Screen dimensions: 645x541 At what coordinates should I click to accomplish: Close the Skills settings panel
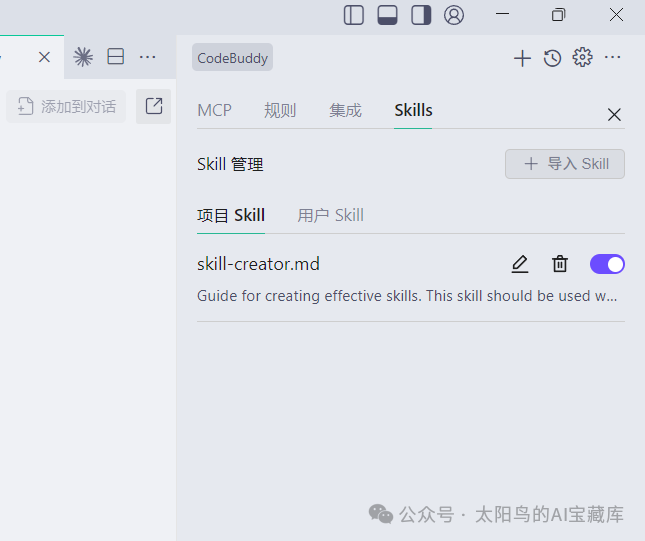(x=614, y=114)
